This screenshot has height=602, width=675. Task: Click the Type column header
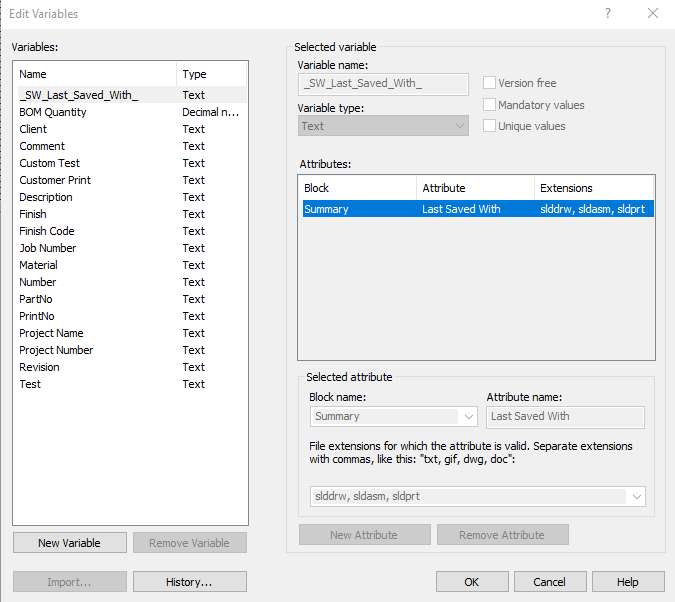(210, 74)
